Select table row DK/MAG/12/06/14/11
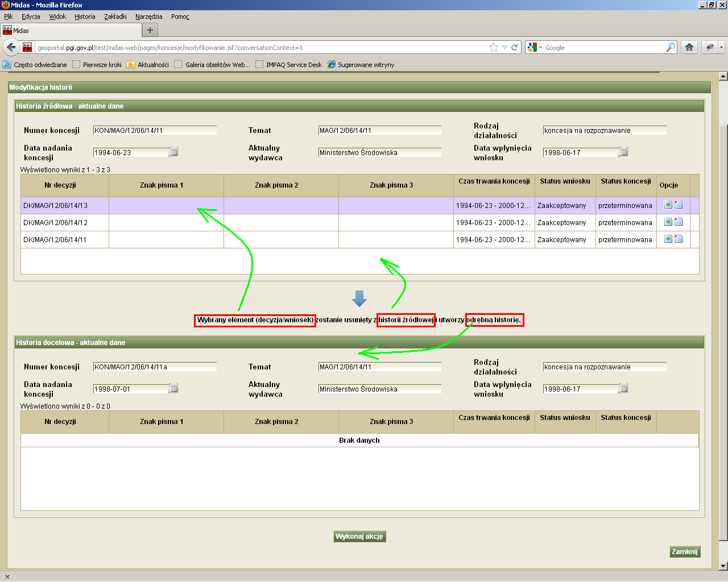 [x=359, y=239]
